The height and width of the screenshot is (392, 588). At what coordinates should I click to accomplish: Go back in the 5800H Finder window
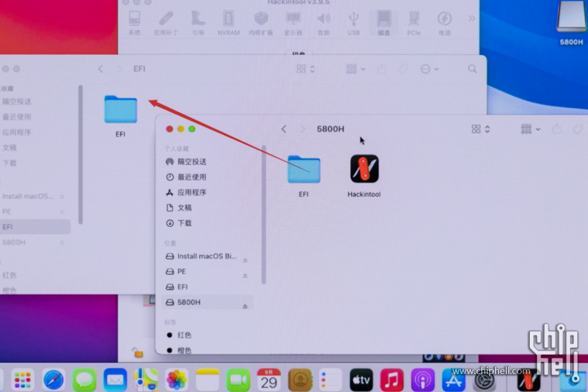[284, 129]
